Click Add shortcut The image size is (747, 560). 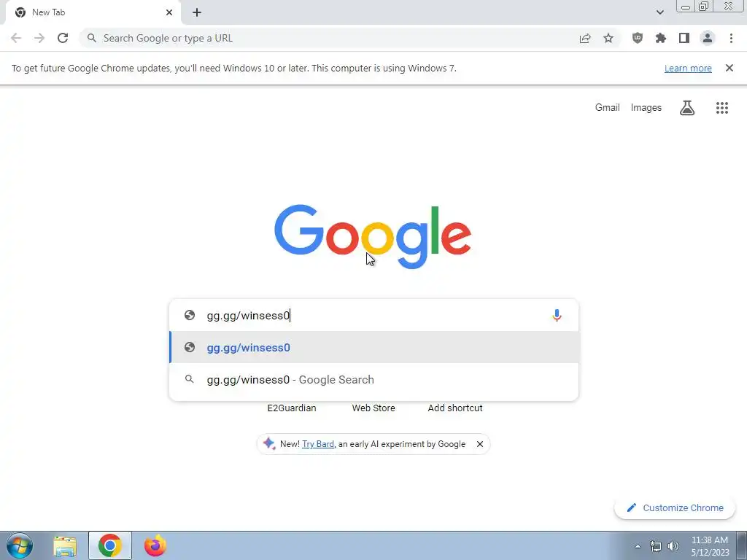point(455,408)
